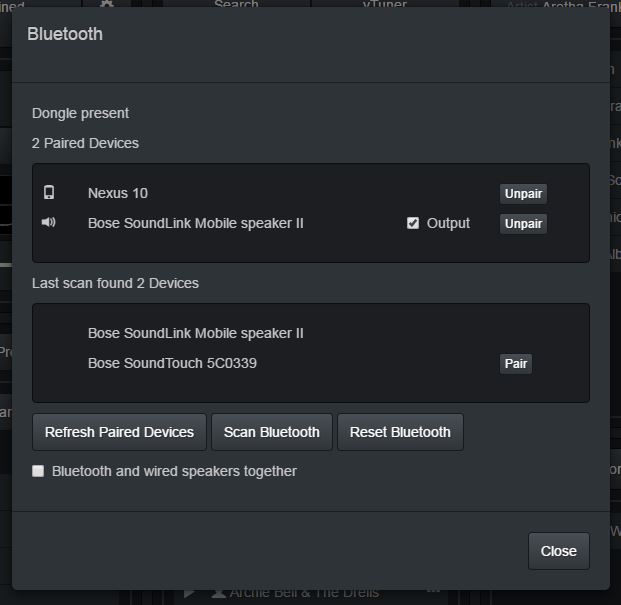This screenshot has height=605, width=621.
Task: Uncheck the Output checkbox for Bose speaker
Action: (x=413, y=223)
